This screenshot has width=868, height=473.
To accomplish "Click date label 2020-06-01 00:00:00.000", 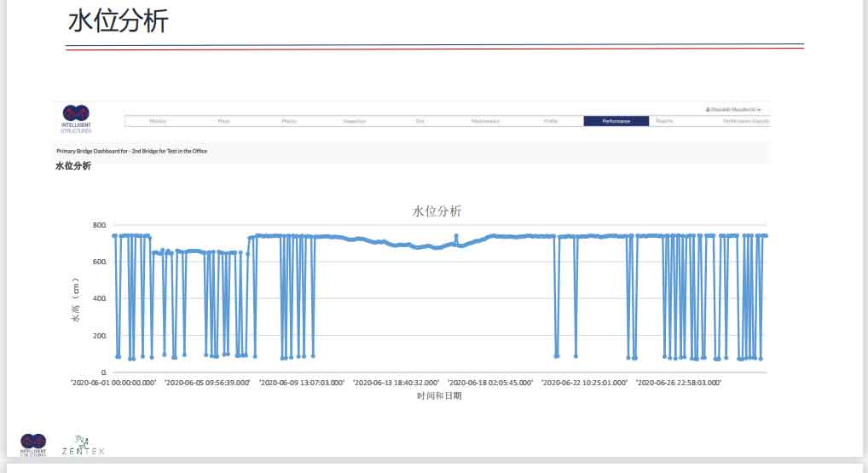I will [113, 383].
